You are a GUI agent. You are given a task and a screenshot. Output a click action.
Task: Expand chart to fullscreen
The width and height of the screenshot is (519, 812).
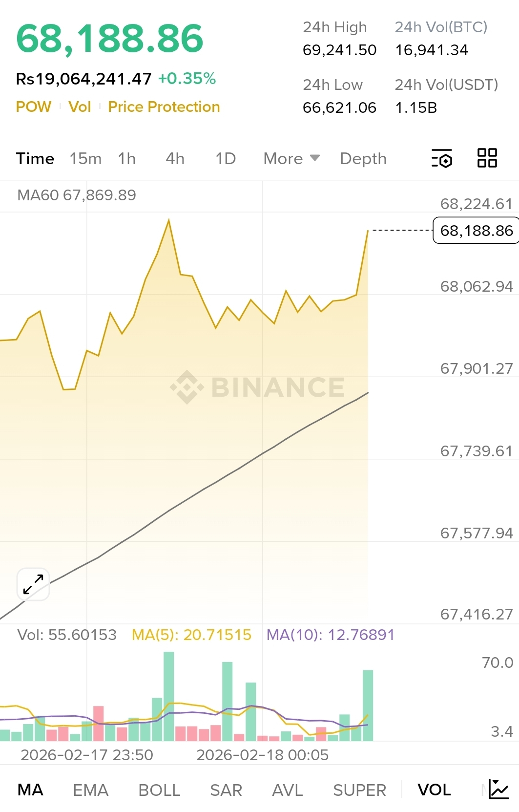pyautogui.click(x=33, y=584)
